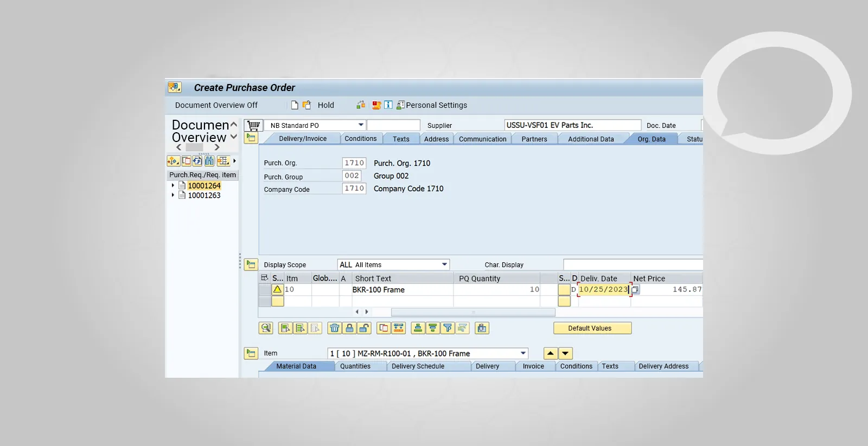Click the green-orange hierarchy icon after Hold
868x446 pixels.
pyautogui.click(x=361, y=105)
